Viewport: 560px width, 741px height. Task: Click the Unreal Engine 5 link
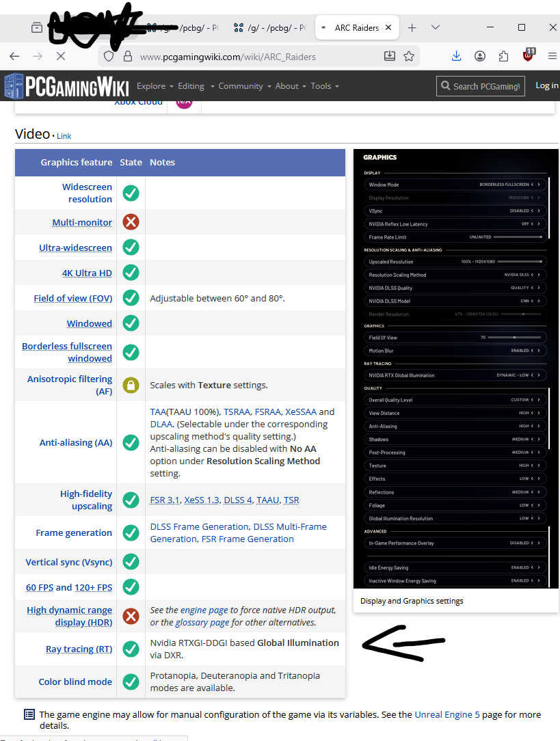coord(447,714)
